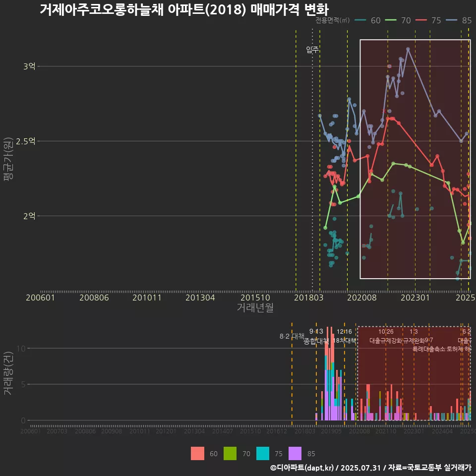This screenshot has height=476, width=476.
Task: Click the 전용면적(㎡) legend title
Action: pyautogui.click(x=332, y=20)
